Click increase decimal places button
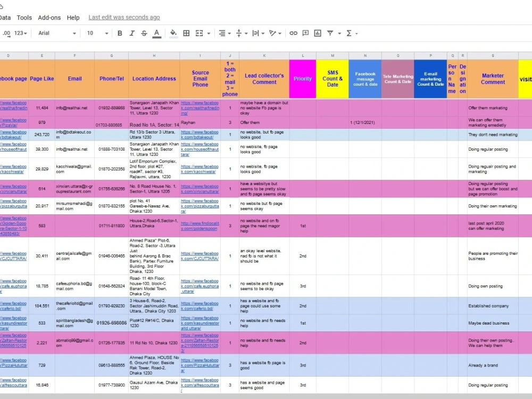This screenshot has height=399, width=532. 6,33
